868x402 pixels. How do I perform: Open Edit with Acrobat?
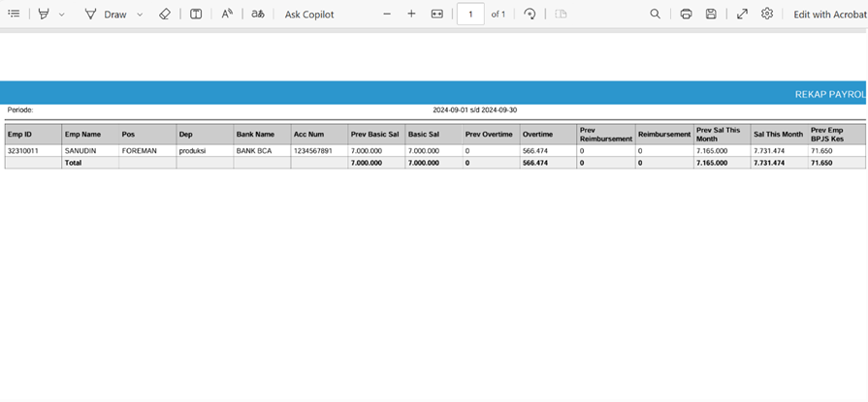830,15
